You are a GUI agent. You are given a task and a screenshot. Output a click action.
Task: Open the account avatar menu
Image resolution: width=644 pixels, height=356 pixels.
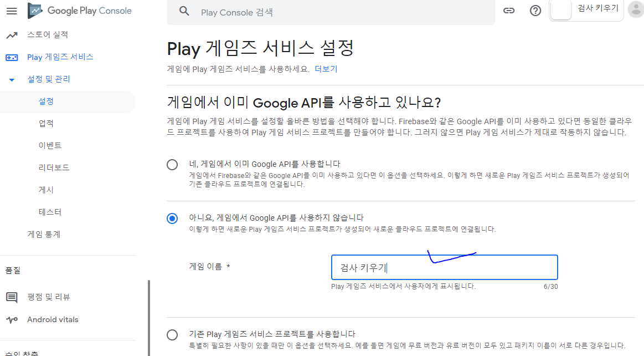click(636, 10)
